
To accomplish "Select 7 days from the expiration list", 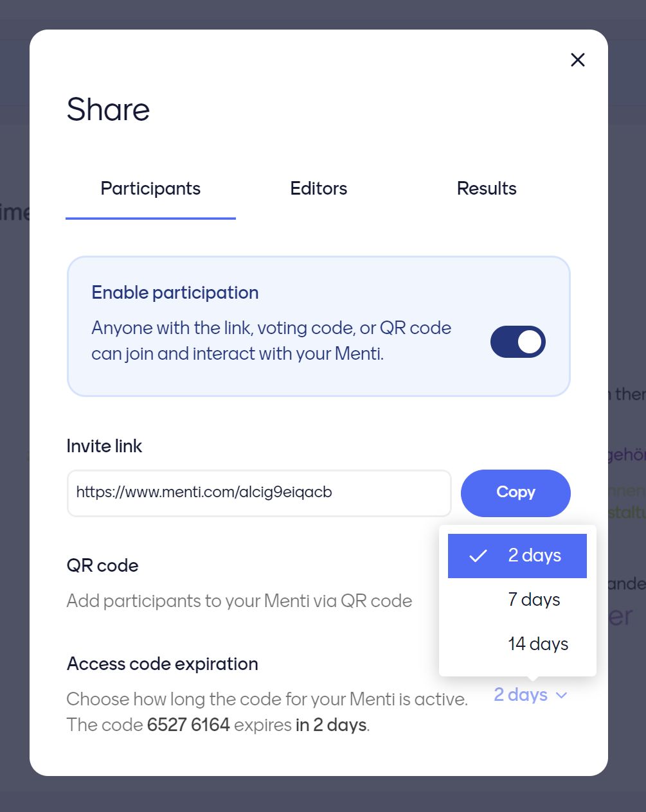I will point(534,600).
